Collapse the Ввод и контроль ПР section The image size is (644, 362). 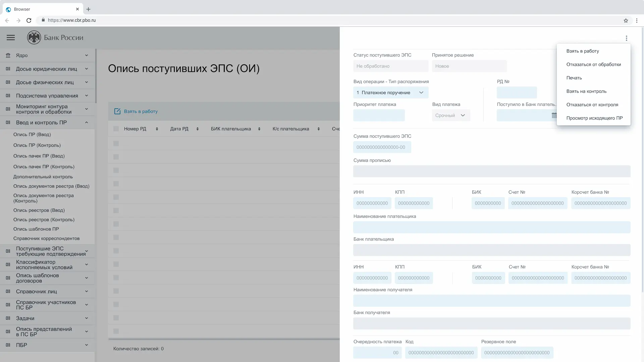click(x=86, y=123)
